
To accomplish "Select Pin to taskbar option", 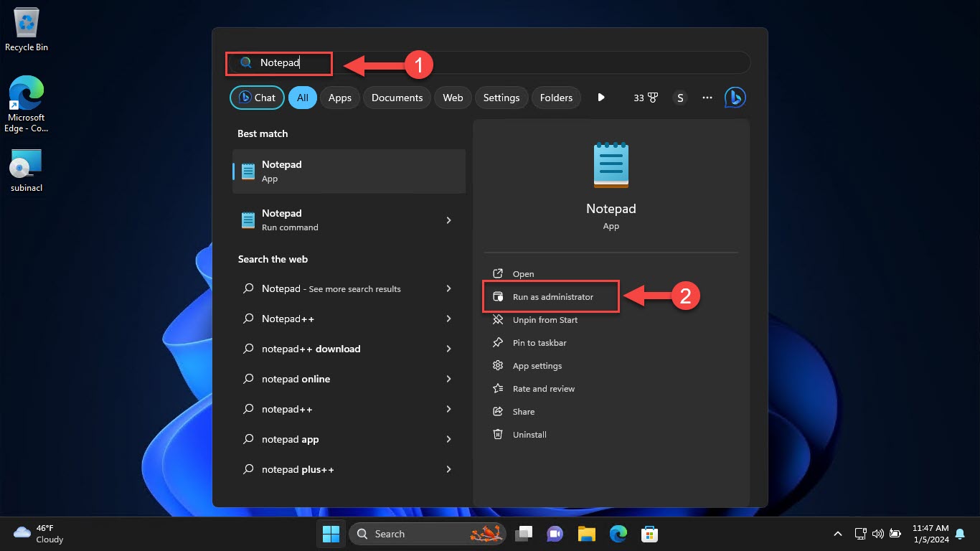I will 539,343.
